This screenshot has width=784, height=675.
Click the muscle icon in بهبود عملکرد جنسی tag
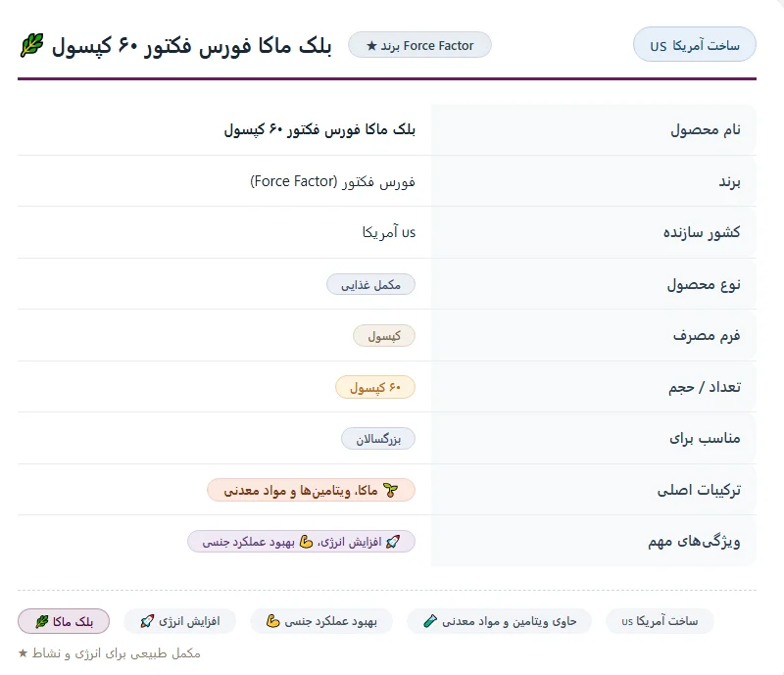click(x=272, y=621)
